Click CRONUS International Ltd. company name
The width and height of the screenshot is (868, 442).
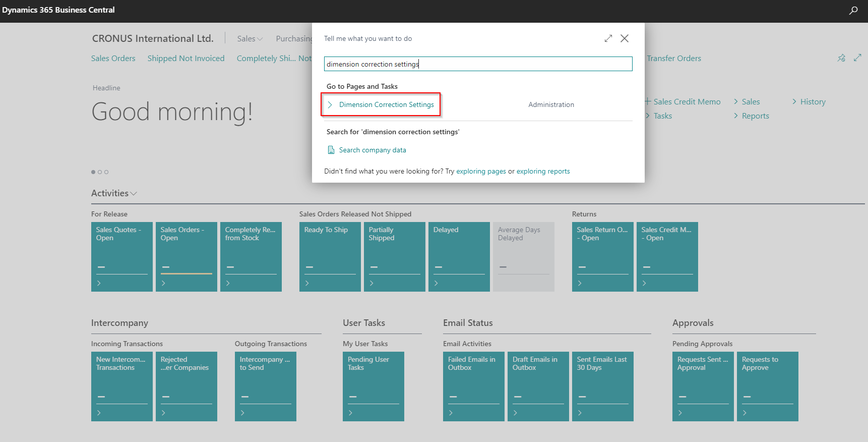[153, 38]
